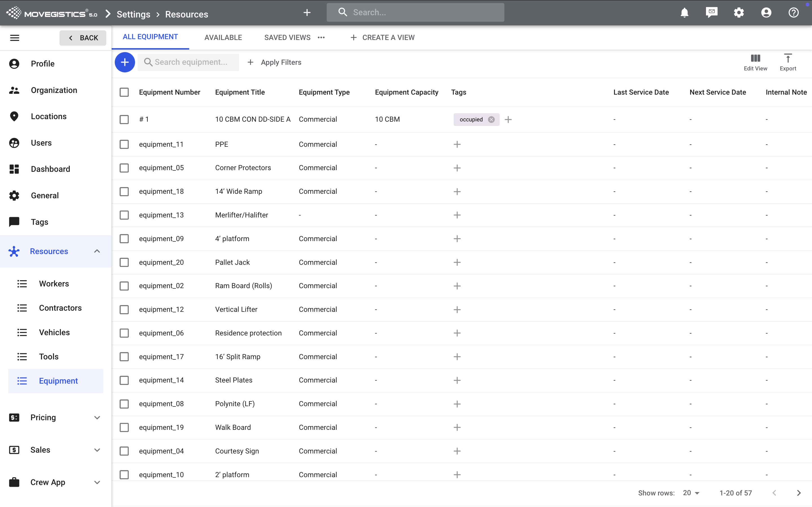Remove the occupied tag
Viewport: 812px width, 507px height.
point(491,119)
